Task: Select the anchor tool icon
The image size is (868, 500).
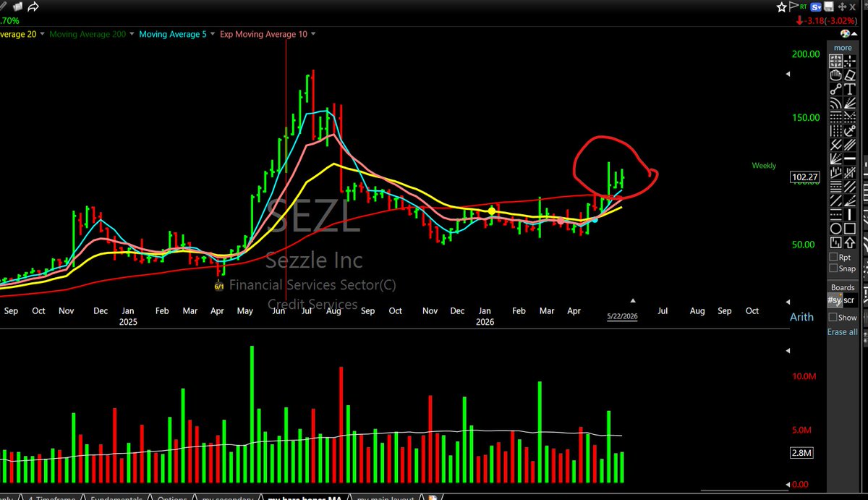Action: [x=850, y=131]
